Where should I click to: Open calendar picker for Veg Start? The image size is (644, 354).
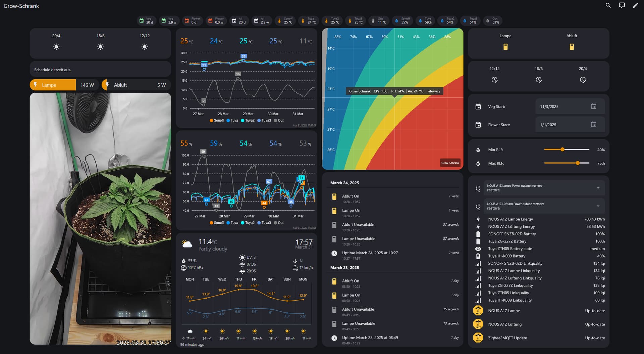(593, 106)
